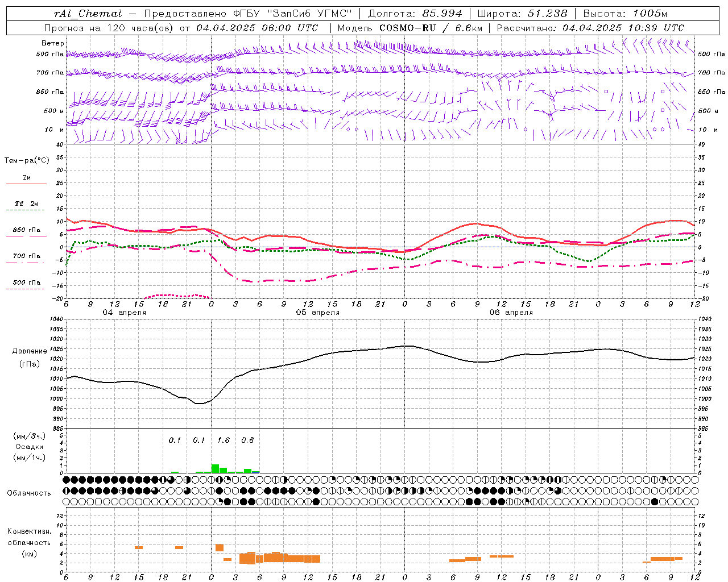Click the 0.6 precipitation total value
This screenshot has width=728, height=582.
click(x=247, y=440)
